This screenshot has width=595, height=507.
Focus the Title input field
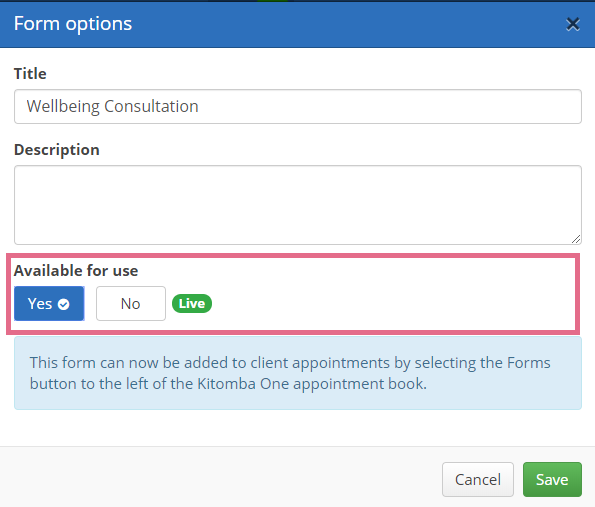(x=298, y=107)
